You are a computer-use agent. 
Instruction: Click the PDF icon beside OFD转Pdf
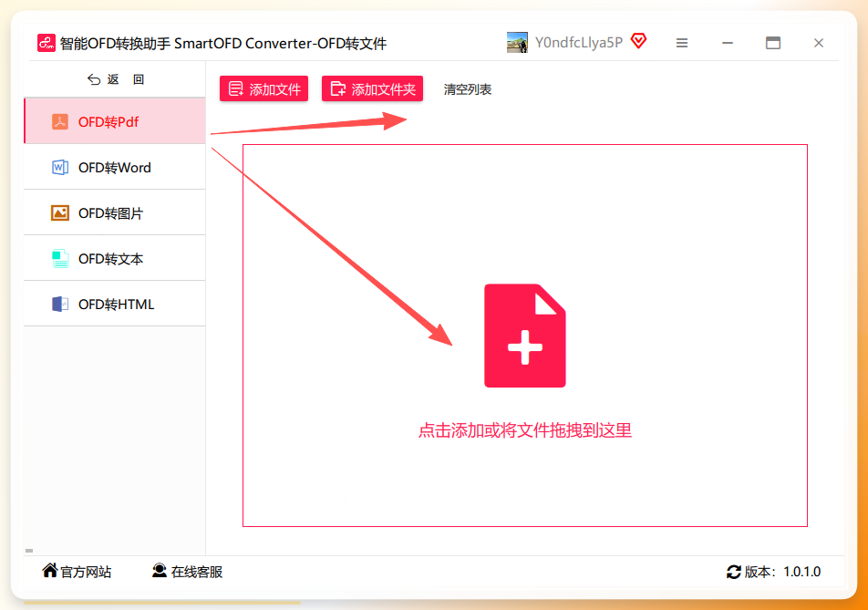tap(60, 121)
